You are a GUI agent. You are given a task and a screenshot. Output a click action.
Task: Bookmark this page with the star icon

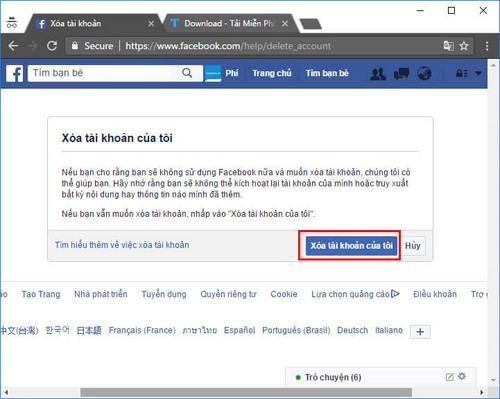coord(464,46)
